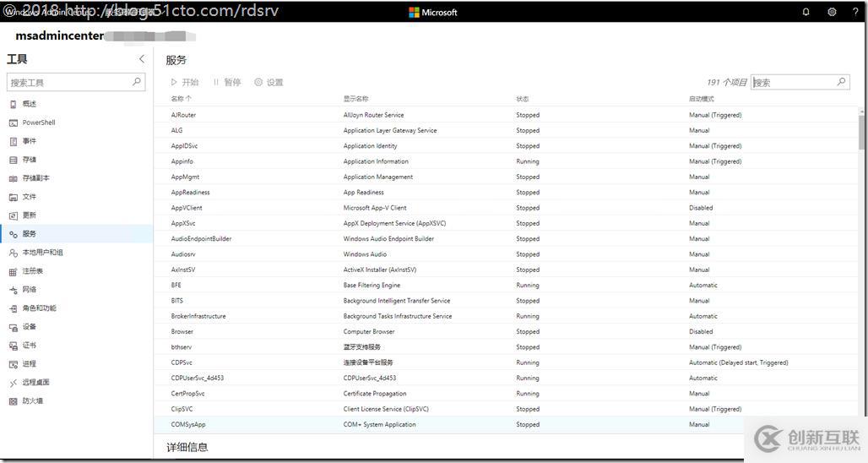
Task: Open the 进程 tool
Action: click(x=77, y=364)
